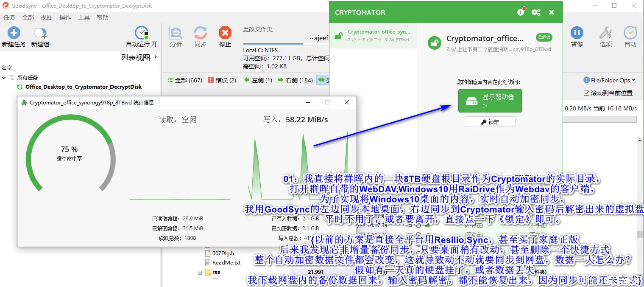Open the 视图 menu
644x287 pixels.
point(47,17)
